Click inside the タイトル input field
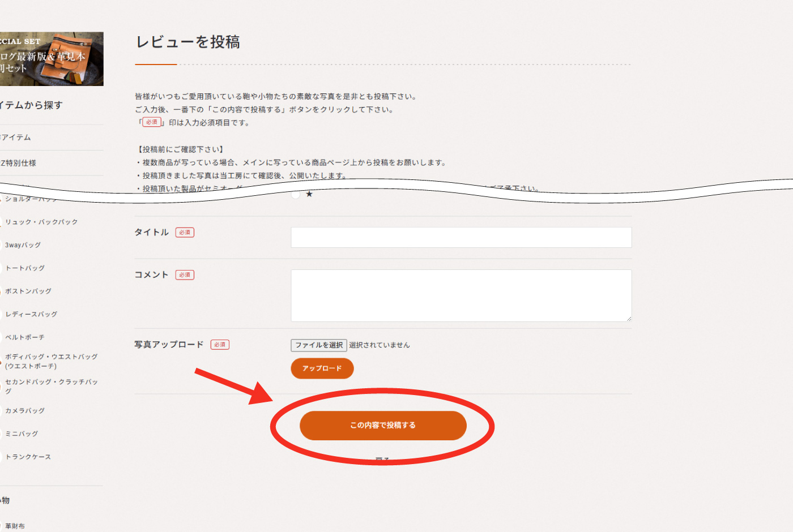This screenshot has width=793, height=532. (x=461, y=237)
